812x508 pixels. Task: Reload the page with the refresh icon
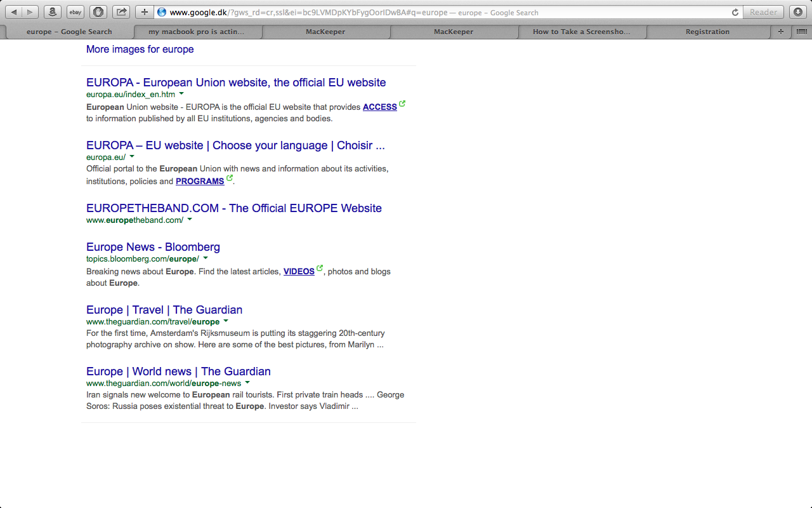point(735,12)
